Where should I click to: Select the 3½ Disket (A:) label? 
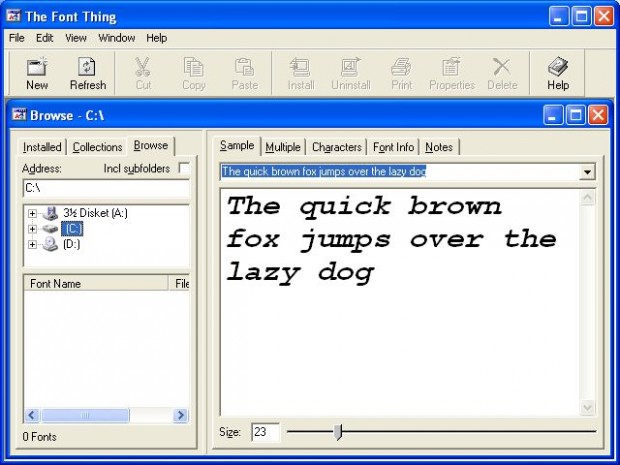tap(95, 213)
